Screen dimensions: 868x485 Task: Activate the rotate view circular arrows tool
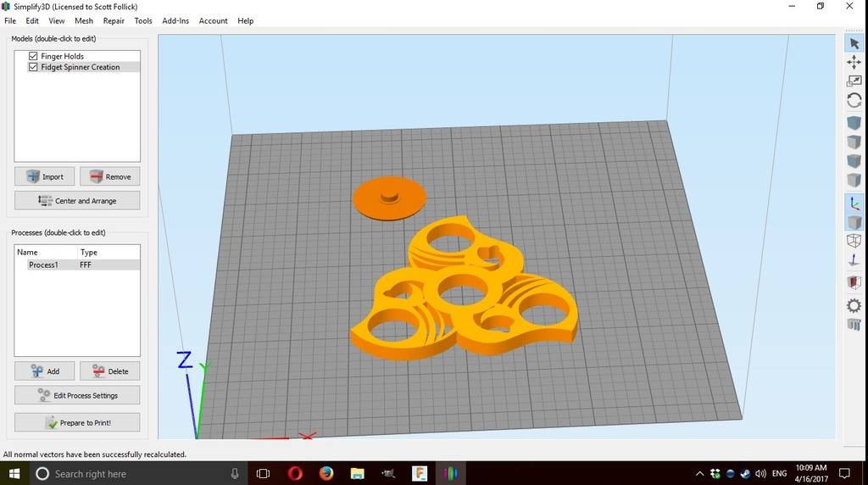click(x=854, y=100)
